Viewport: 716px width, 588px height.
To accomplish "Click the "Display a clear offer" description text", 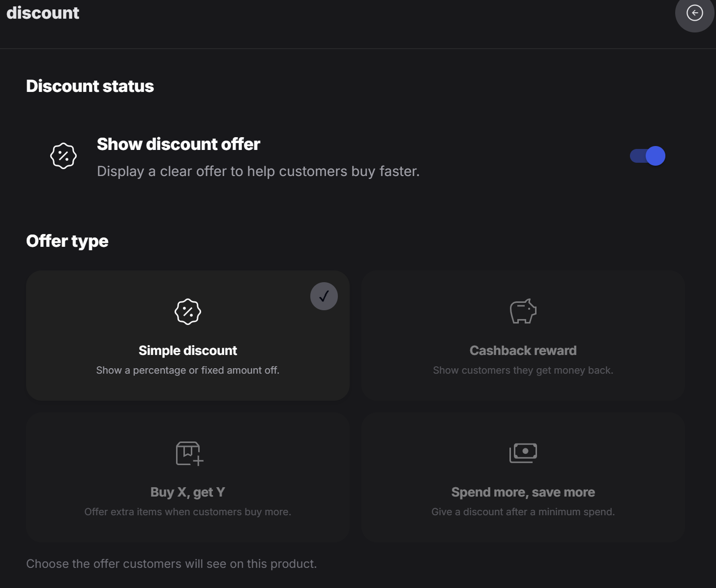I will pyautogui.click(x=258, y=171).
